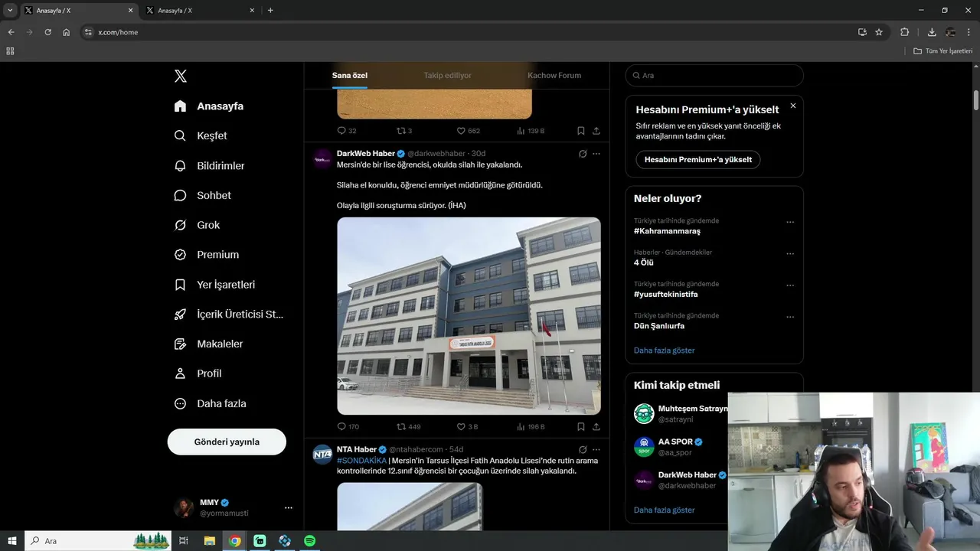Open the NTA Haber profile name
The width and height of the screenshot is (980, 551).
[357, 449]
